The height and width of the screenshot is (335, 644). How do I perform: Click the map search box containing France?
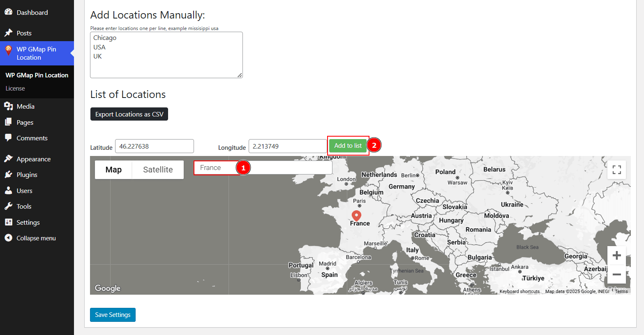point(263,167)
